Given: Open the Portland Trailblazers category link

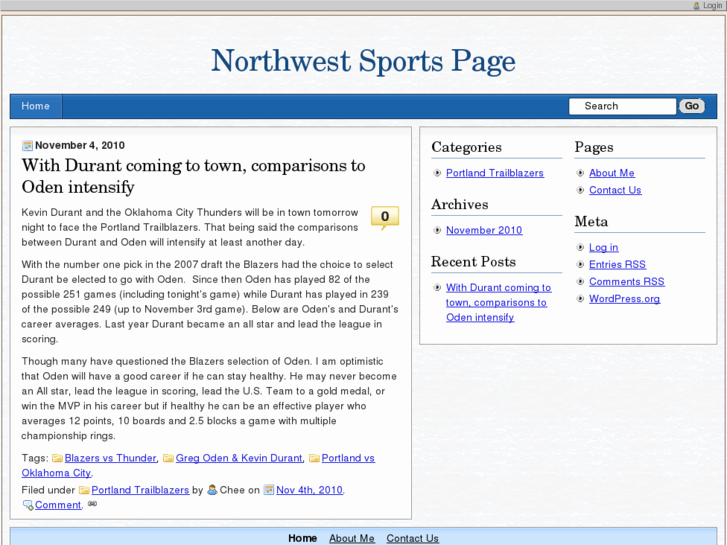Looking at the screenshot, I should coord(495,173).
